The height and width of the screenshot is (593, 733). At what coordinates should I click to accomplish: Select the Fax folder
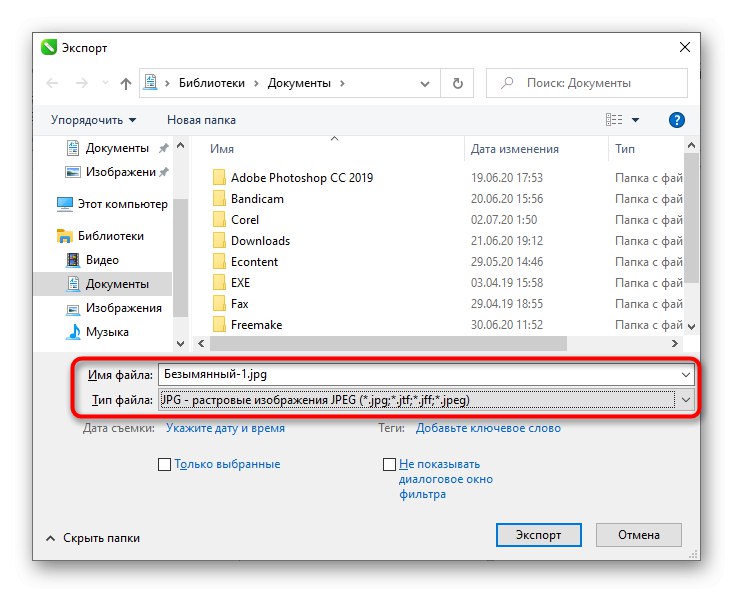[230, 304]
